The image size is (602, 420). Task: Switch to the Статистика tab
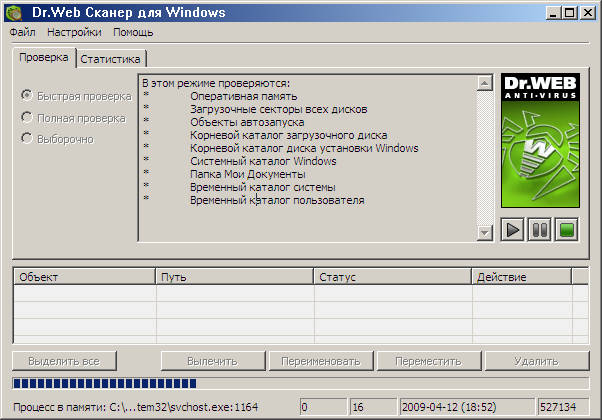pyautogui.click(x=111, y=59)
